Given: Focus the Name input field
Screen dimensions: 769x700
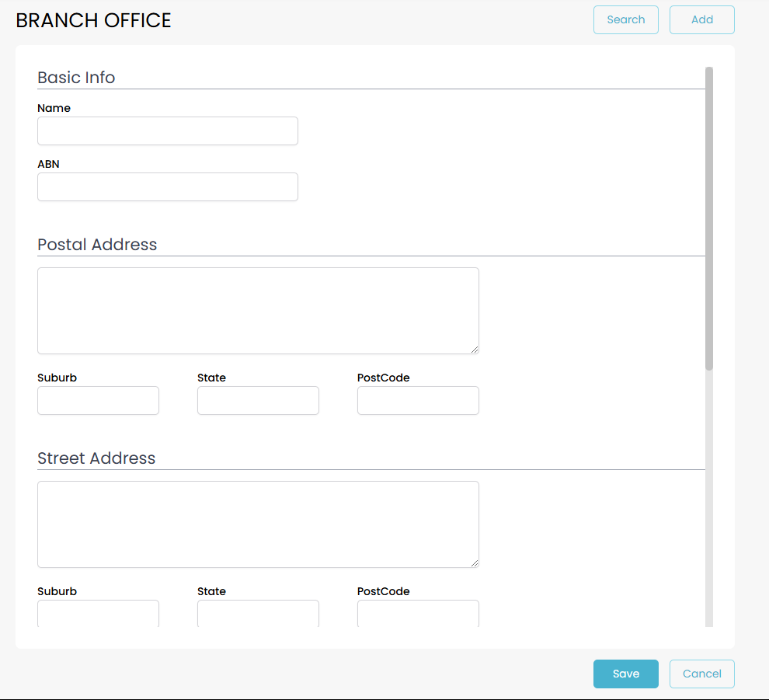Looking at the screenshot, I should [x=167, y=131].
